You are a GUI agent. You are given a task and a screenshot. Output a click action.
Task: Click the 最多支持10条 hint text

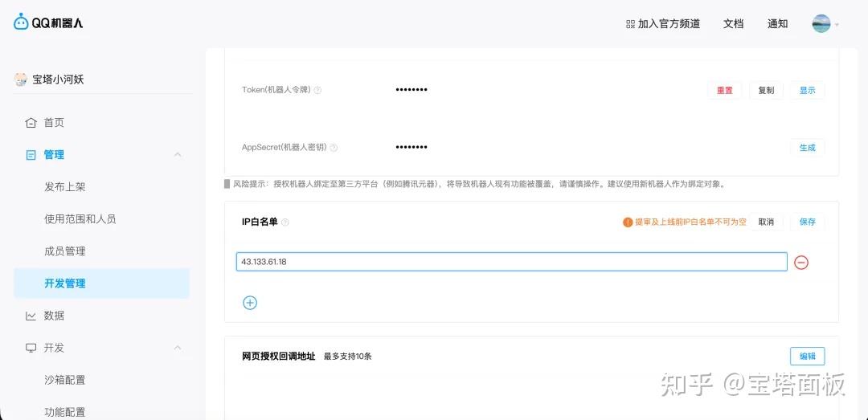pyautogui.click(x=348, y=357)
